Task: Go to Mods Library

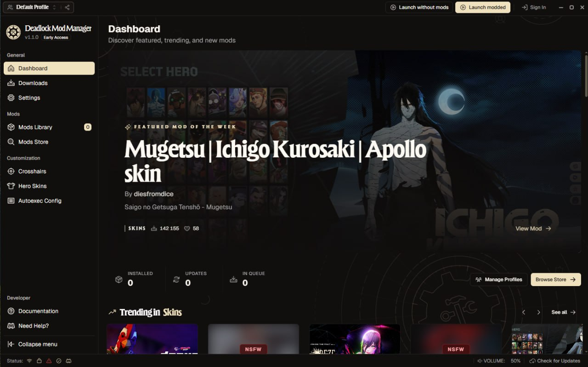Action: tap(49, 127)
